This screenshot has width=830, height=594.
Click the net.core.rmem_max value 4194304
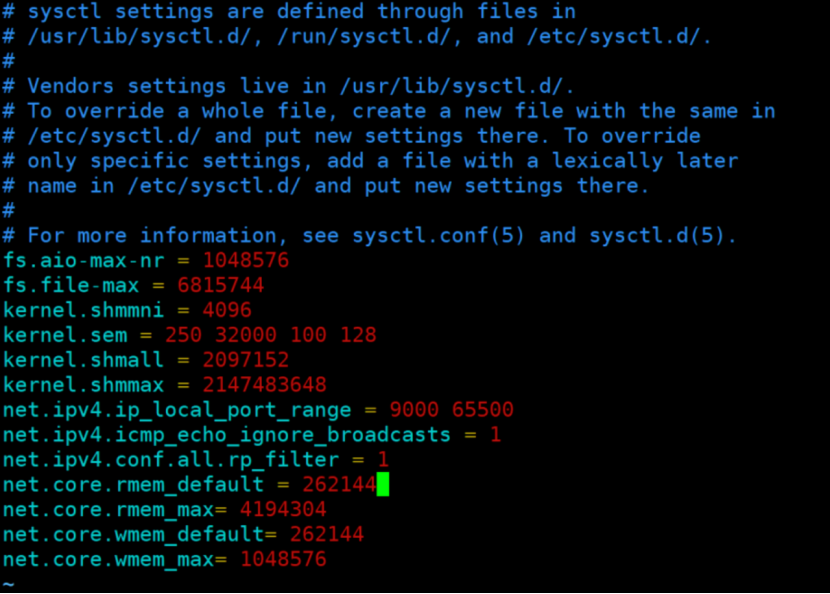pos(283,510)
